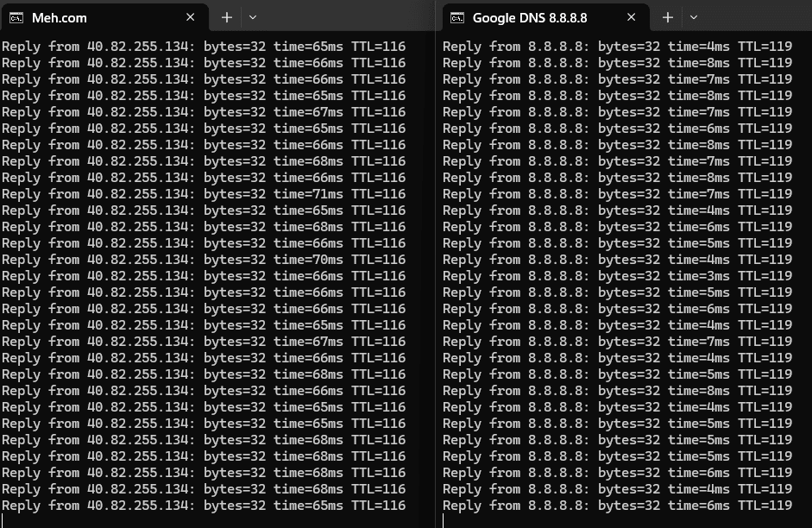The height and width of the screenshot is (528, 812).
Task: Expand the profile dropdown in Google DNS window
Action: pyautogui.click(x=694, y=17)
